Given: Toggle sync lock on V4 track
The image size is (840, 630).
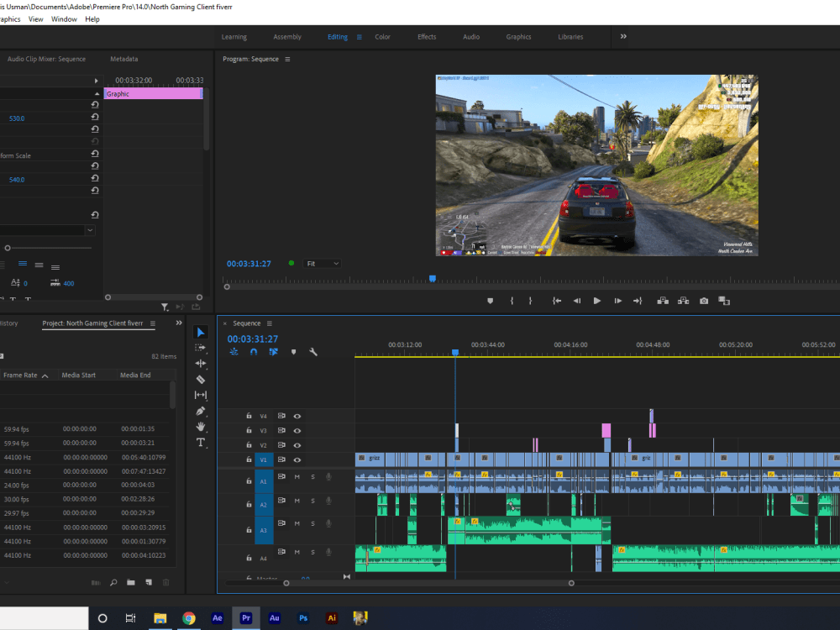Looking at the screenshot, I should point(281,417).
